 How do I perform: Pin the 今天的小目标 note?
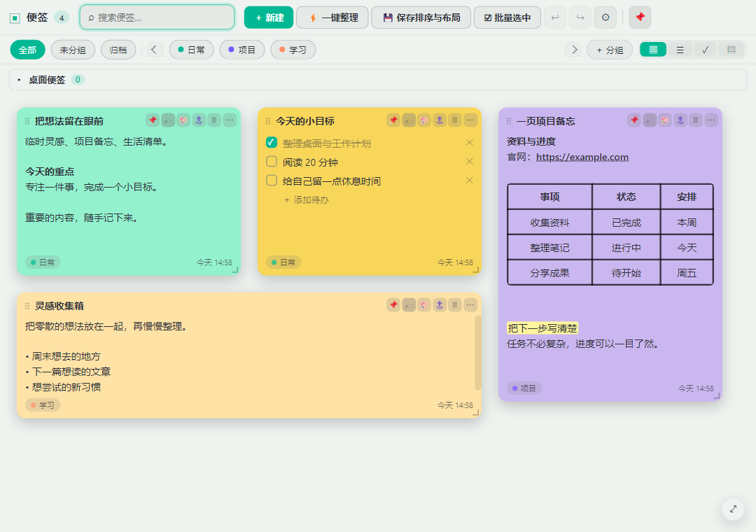coord(393,120)
